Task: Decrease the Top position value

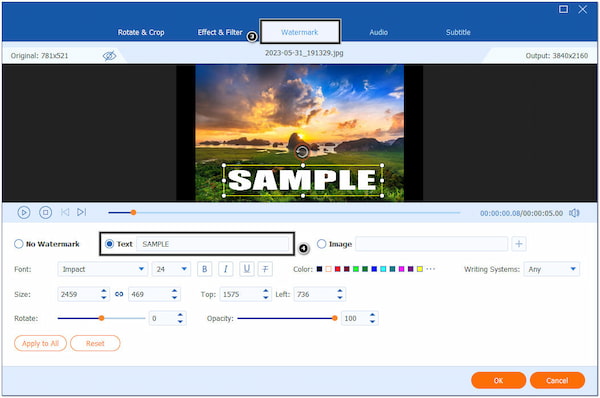Action: pos(266,297)
